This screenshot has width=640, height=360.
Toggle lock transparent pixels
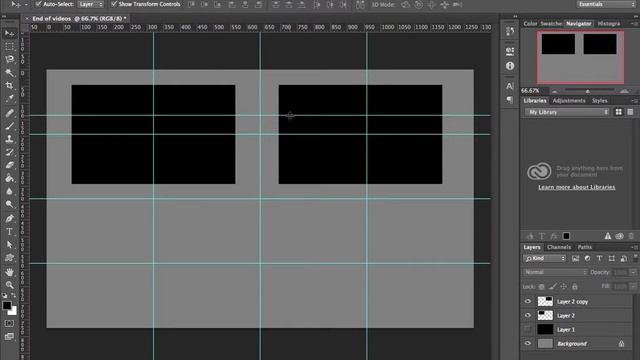pos(542,287)
